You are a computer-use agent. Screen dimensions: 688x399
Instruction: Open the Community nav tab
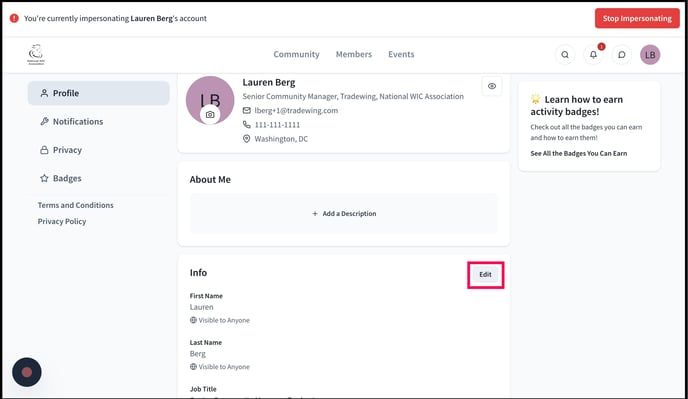(296, 54)
